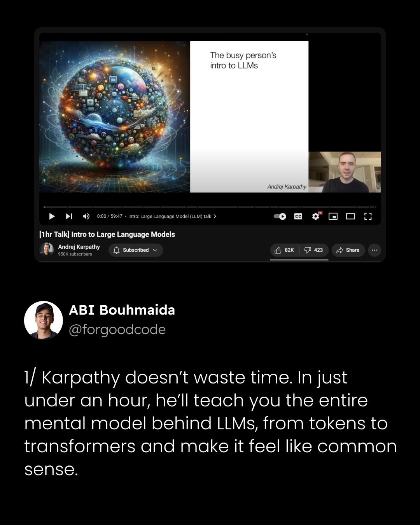Switch to theater mode icon

click(x=350, y=216)
